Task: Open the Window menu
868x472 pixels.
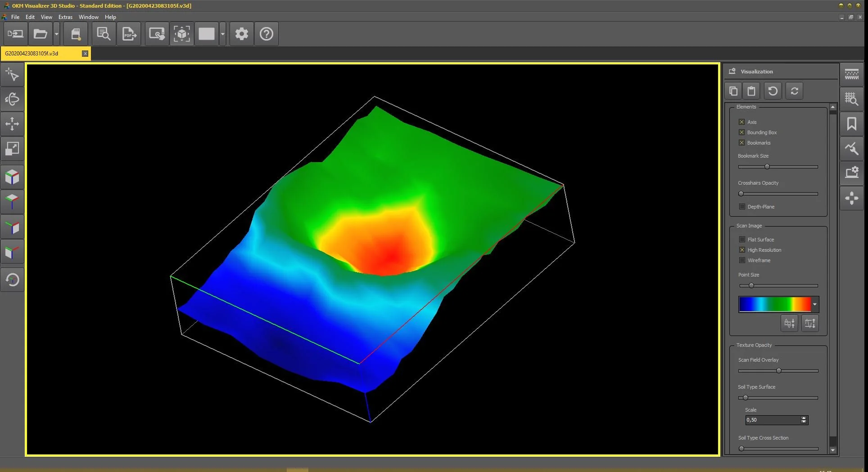Action: pos(88,17)
